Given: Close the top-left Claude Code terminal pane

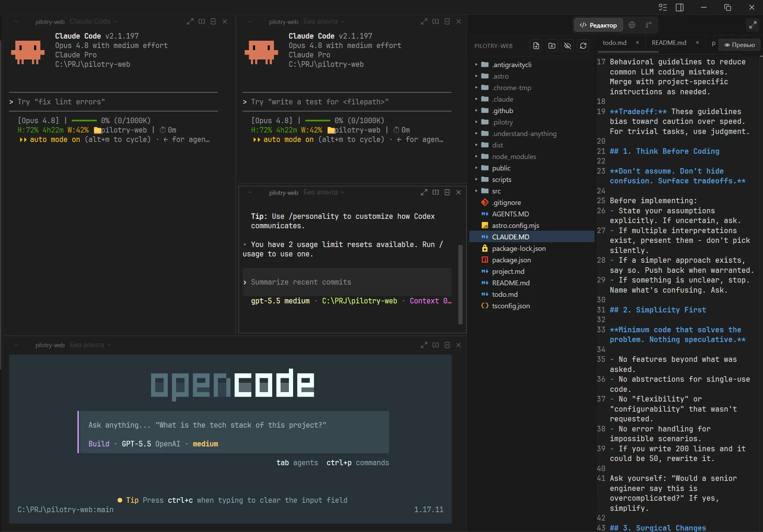Looking at the screenshot, I should pos(225,22).
